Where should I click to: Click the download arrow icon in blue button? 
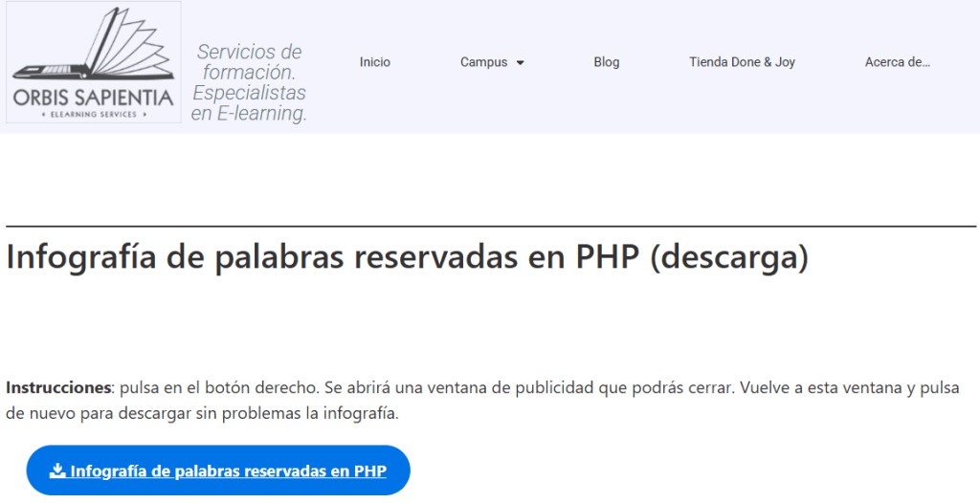point(57,470)
